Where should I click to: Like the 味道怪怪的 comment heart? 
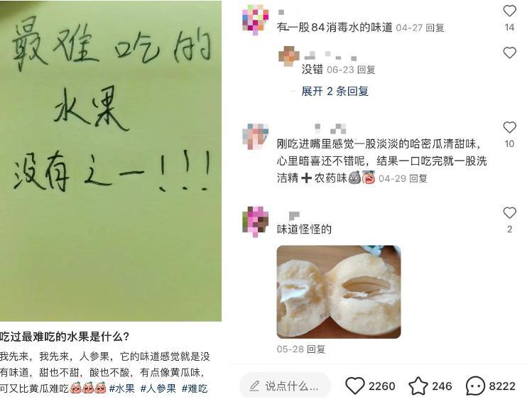tap(509, 213)
